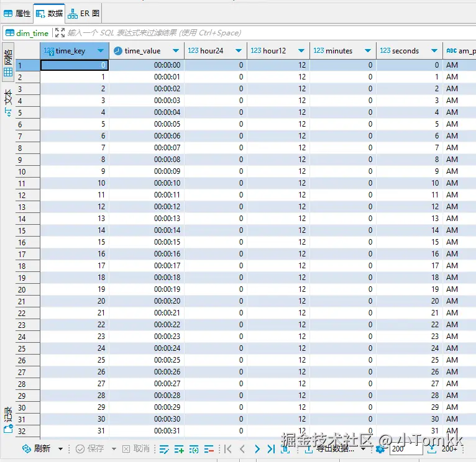Click the time_value cell 00:00:25
Viewport: 476px width, 462px height.
click(147, 360)
